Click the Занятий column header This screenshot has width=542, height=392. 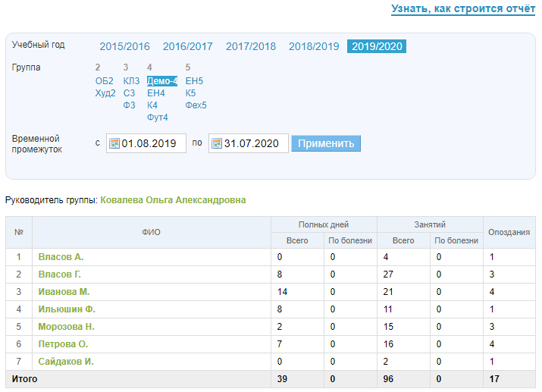pyautogui.click(x=430, y=224)
